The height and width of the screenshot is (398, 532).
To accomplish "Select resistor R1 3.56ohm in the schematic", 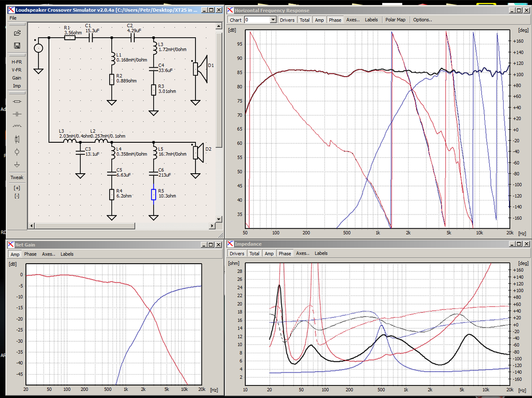I will tap(70, 38).
